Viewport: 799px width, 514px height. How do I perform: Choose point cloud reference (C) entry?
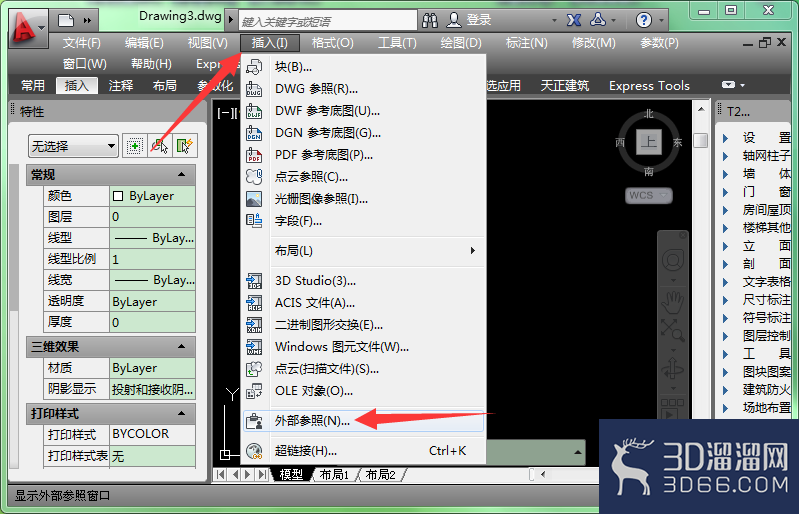click(363, 177)
